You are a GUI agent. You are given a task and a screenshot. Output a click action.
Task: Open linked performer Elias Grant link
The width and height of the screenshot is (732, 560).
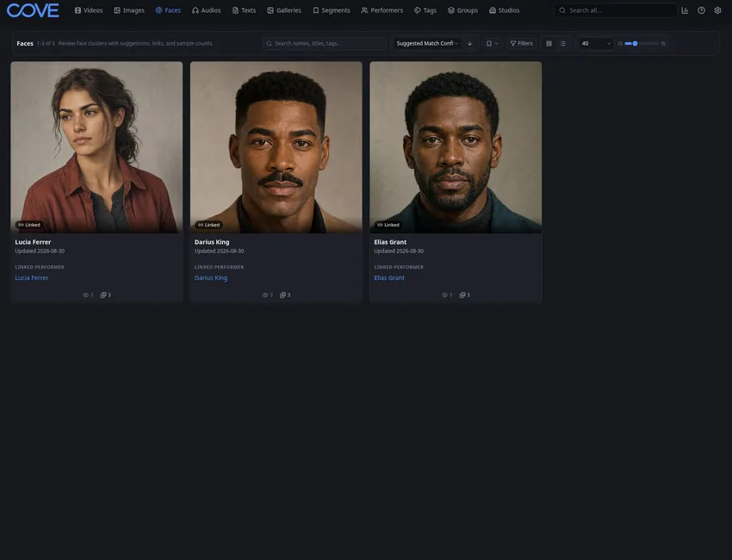point(389,277)
